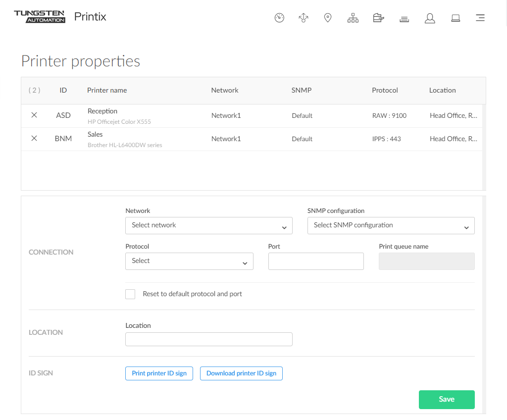Open the hamburger menu in top bar

[480, 18]
